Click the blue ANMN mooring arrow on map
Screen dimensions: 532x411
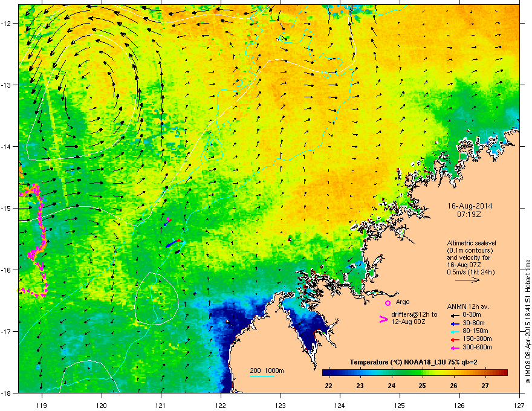(171, 244)
